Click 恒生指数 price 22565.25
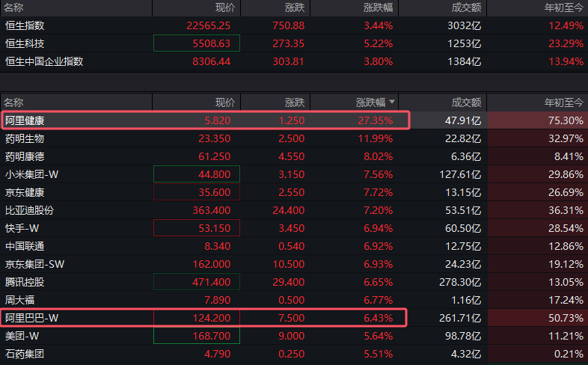The width and height of the screenshot is (588, 365). [x=209, y=25]
